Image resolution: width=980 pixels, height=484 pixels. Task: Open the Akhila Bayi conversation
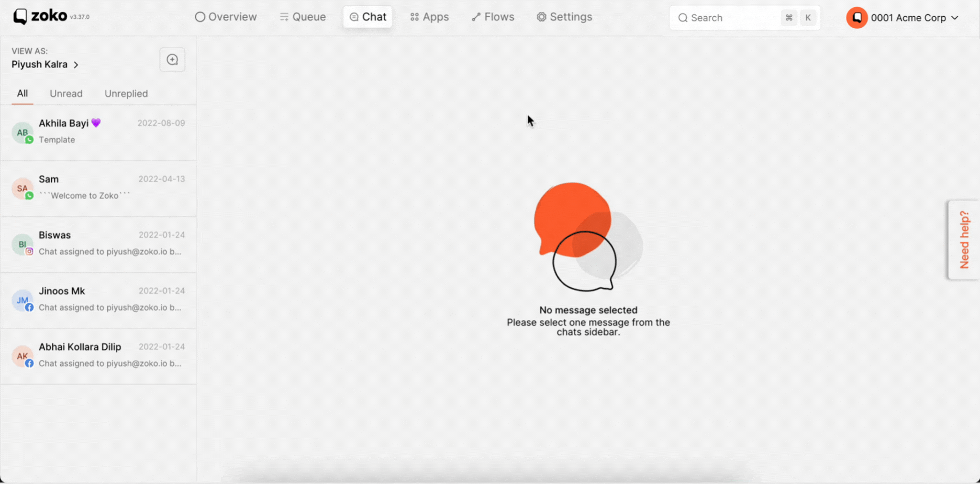point(98,133)
